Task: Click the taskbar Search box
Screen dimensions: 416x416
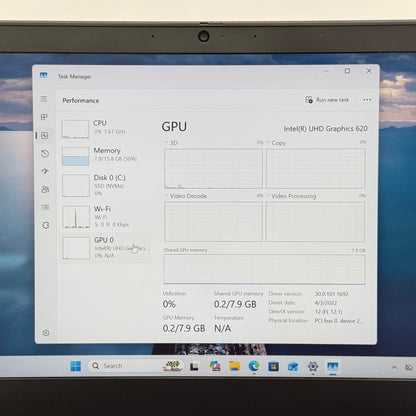Action: point(124,366)
